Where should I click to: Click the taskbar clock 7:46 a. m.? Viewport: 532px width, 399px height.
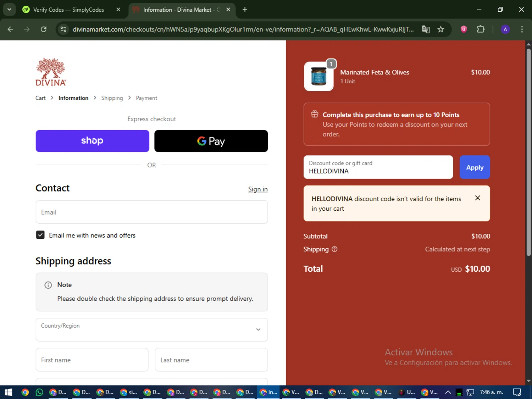pos(492,392)
